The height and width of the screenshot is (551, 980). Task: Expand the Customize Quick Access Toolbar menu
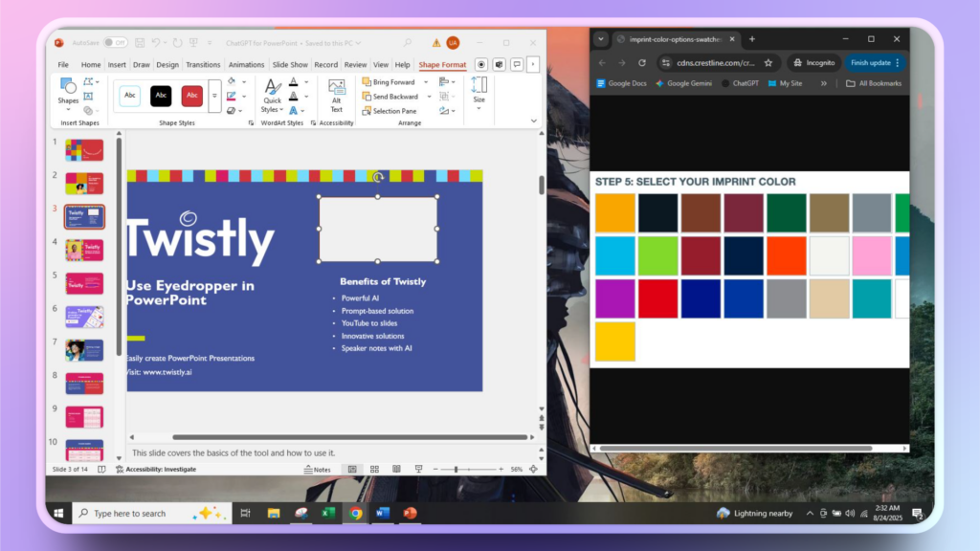click(x=210, y=43)
